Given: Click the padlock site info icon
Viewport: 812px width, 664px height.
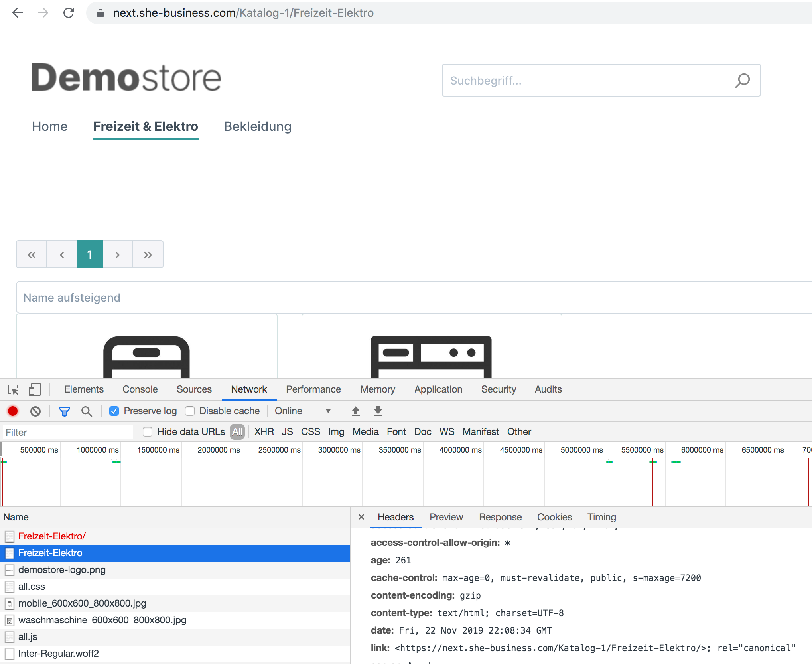Looking at the screenshot, I should [101, 13].
